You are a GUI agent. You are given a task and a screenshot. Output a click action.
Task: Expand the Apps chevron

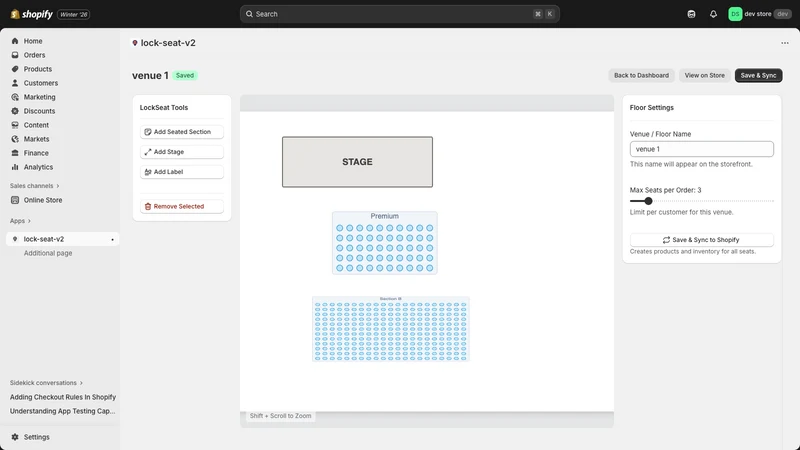[29, 221]
